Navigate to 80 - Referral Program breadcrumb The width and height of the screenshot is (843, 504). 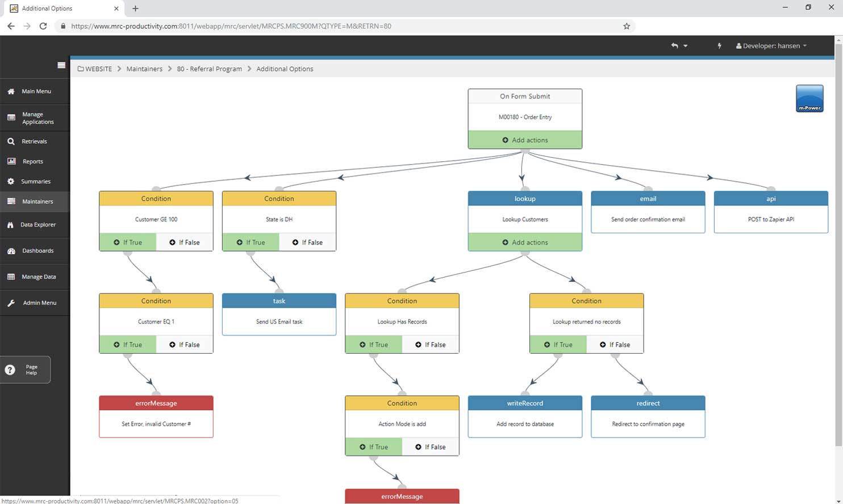click(209, 69)
